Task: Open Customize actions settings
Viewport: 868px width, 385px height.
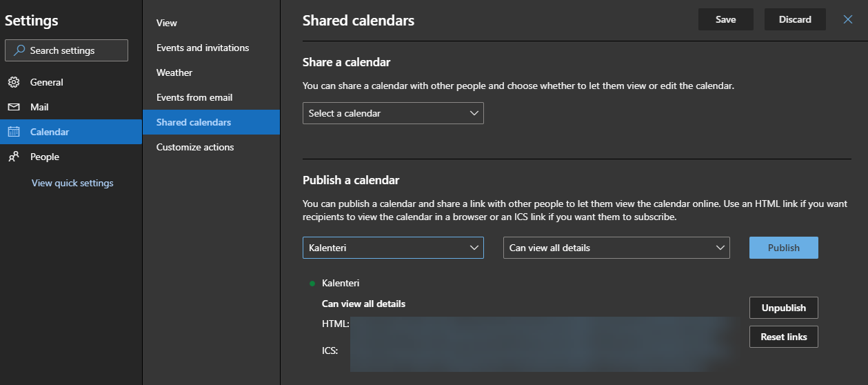Action: coord(195,147)
